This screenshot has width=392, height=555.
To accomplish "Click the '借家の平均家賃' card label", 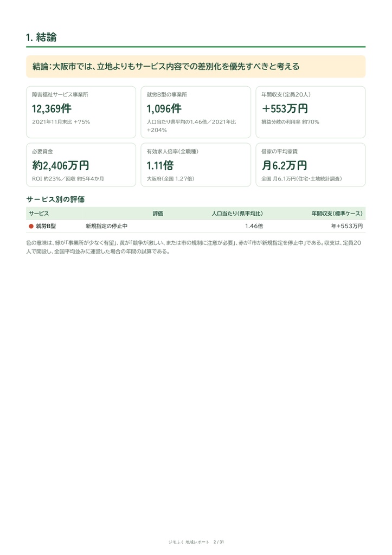I will 279,152.
